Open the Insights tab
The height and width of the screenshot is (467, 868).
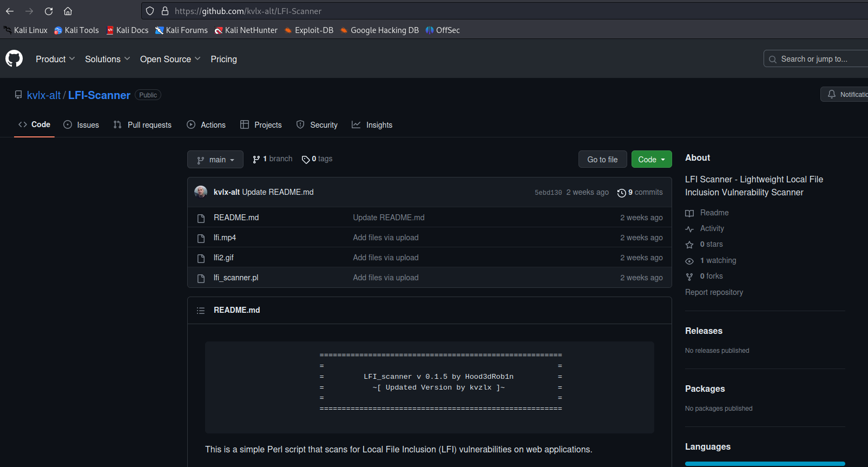point(372,125)
